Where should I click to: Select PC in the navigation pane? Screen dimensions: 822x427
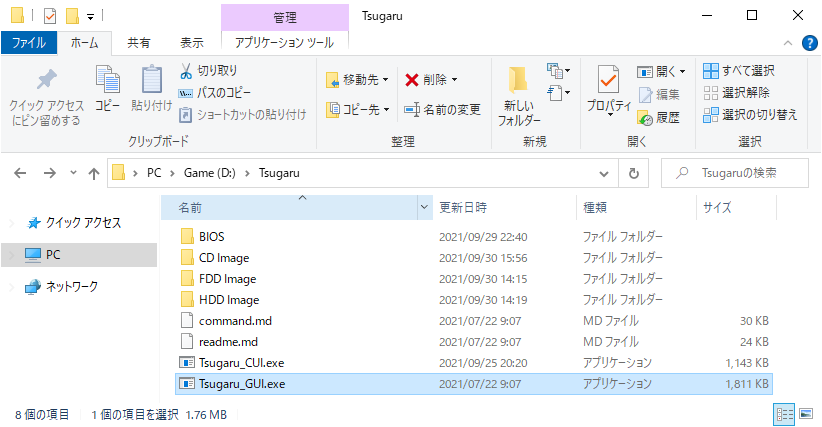(79, 255)
